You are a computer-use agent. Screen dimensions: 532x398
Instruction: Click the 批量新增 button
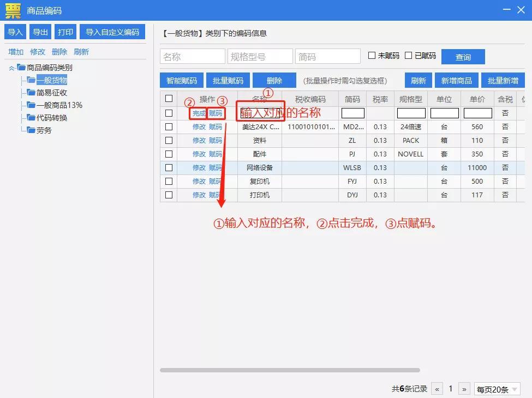click(503, 80)
